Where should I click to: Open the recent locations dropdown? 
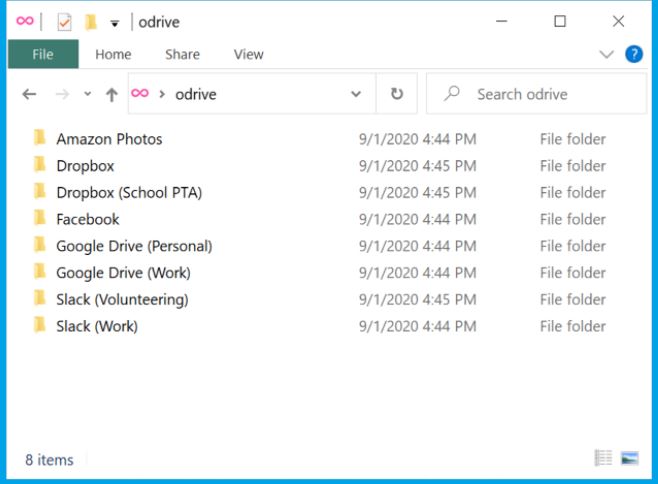(87, 94)
